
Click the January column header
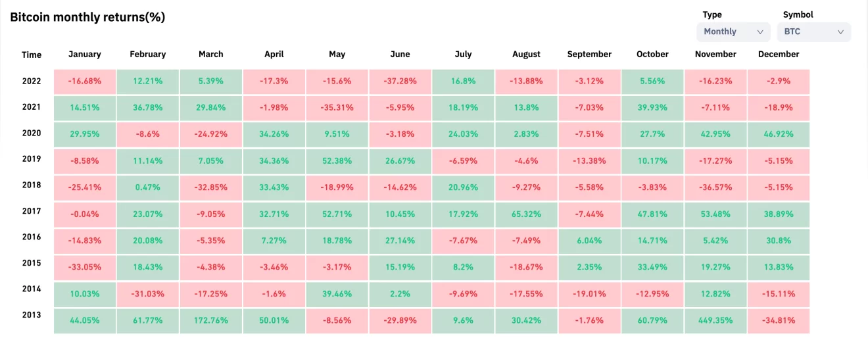(85, 55)
